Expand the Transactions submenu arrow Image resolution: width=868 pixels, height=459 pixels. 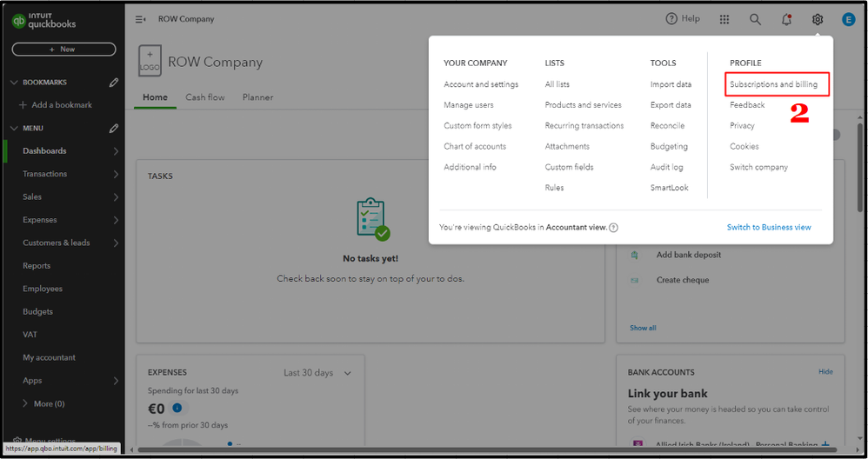click(116, 174)
